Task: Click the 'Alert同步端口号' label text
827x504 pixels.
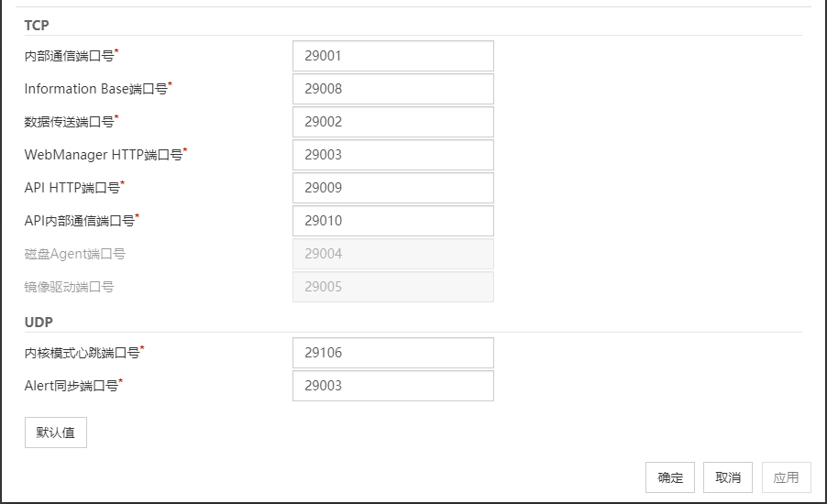Action: (x=72, y=386)
